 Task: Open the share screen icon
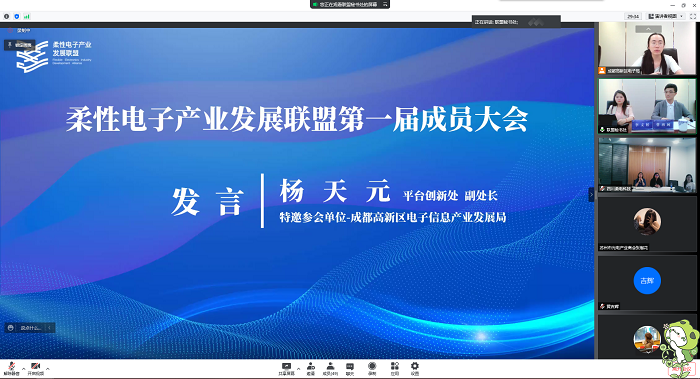tap(287, 369)
